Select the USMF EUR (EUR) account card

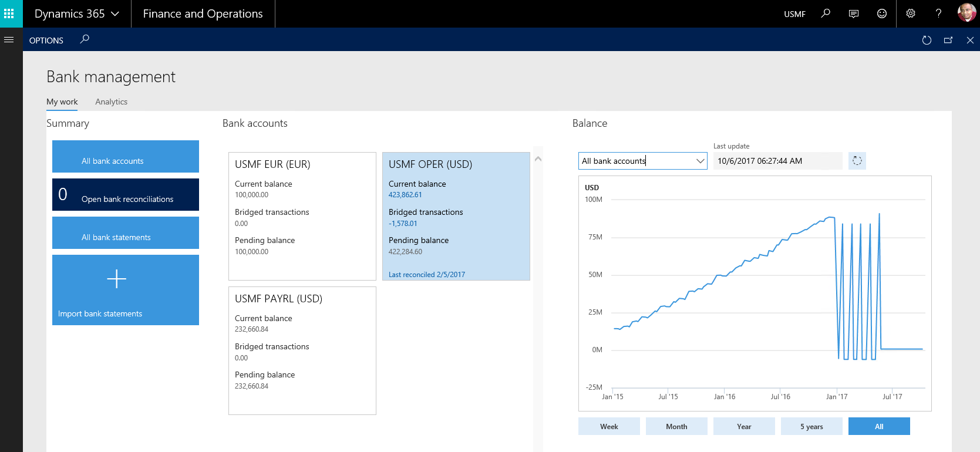pos(302,216)
